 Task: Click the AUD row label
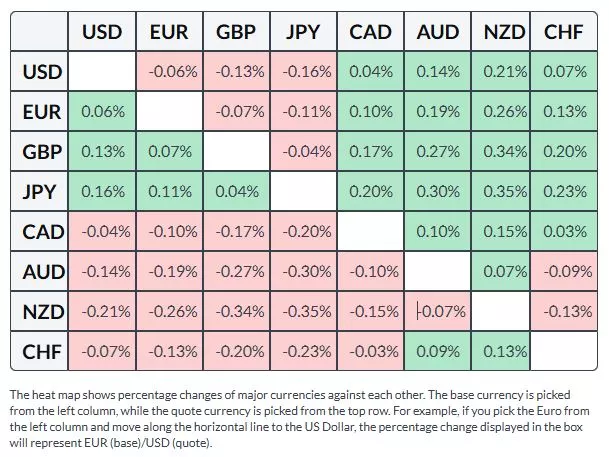tap(42, 271)
